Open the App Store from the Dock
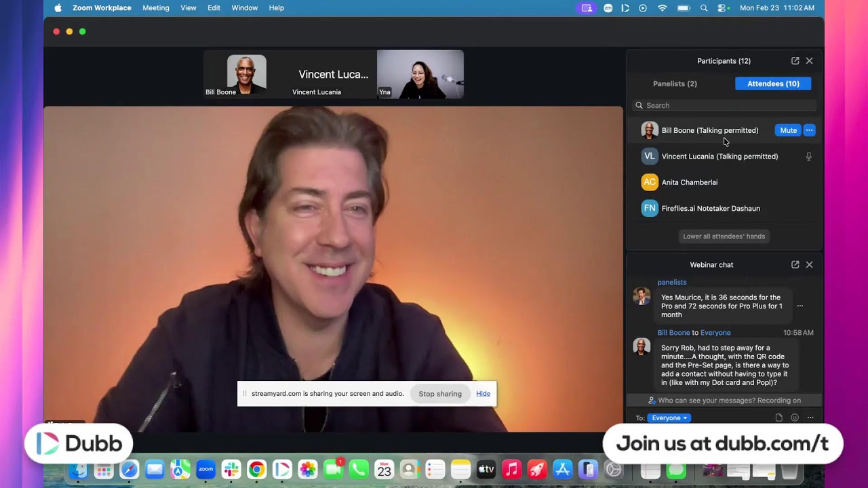This screenshot has height=488, width=868. [x=563, y=469]
